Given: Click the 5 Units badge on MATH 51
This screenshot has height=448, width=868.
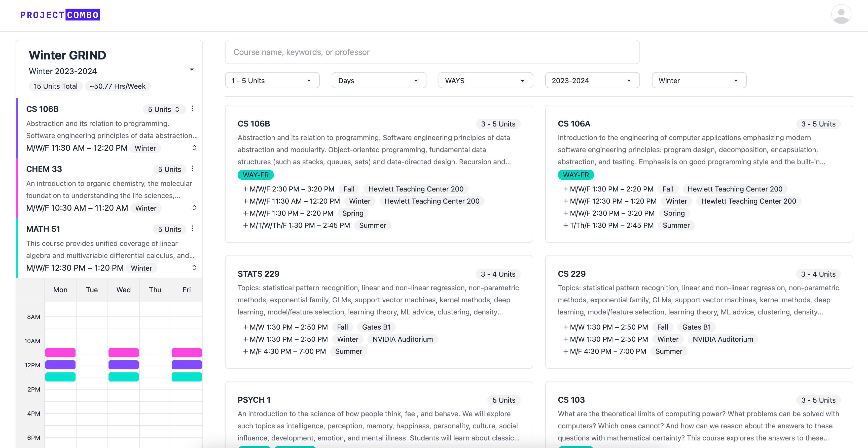Looking at the screenshot, I should [x=169, y=229].
